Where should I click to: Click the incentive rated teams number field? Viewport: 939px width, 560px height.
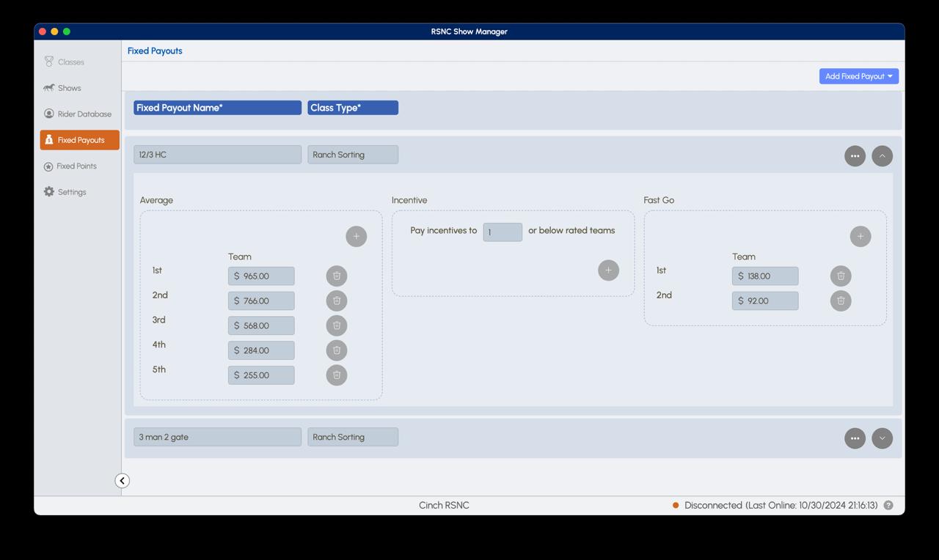click(x=503, y=232)
